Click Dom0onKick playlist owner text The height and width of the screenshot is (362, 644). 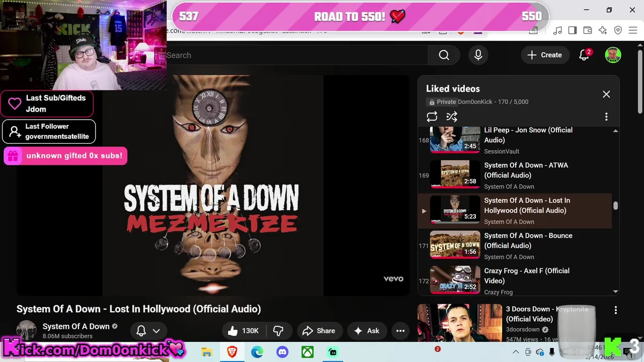pyautogui.click(x=475, y=102)
